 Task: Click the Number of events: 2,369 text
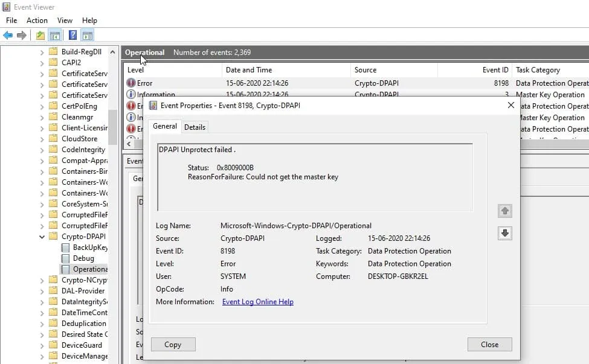tap(212, 52)
